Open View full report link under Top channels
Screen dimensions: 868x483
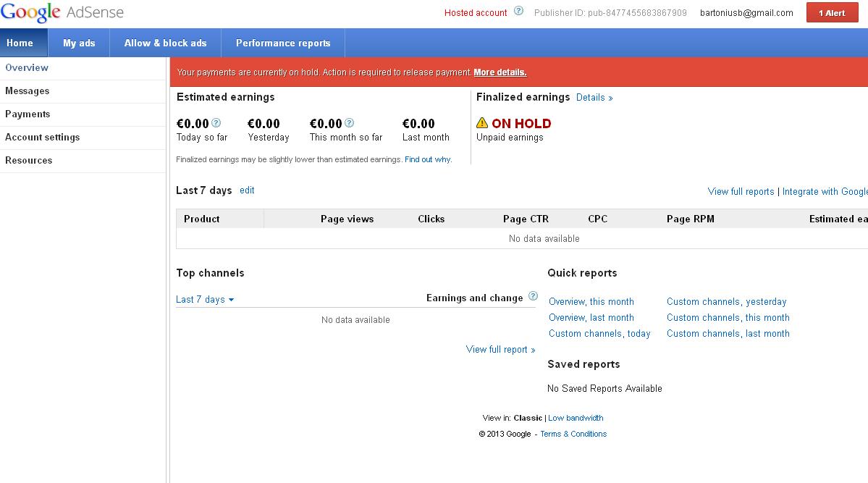(x=500, y=350)
